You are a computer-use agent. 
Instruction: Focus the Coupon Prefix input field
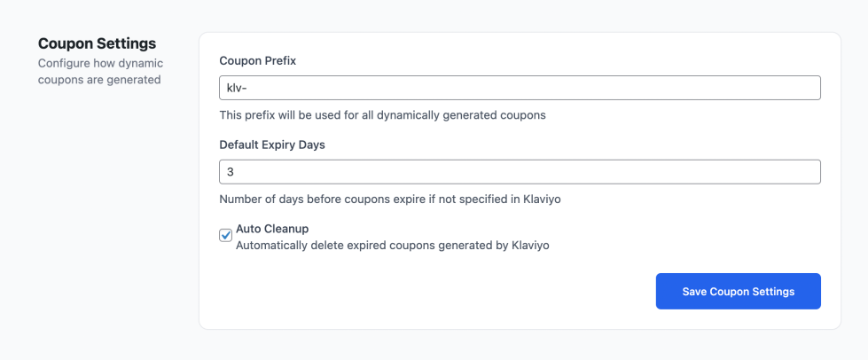(x=519, y=88)
